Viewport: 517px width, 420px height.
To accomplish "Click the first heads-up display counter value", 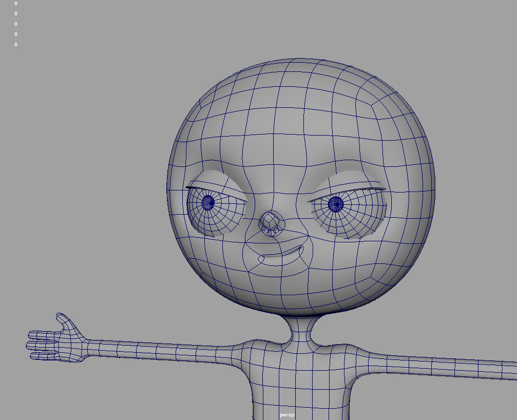I will [x=15, y=4].
